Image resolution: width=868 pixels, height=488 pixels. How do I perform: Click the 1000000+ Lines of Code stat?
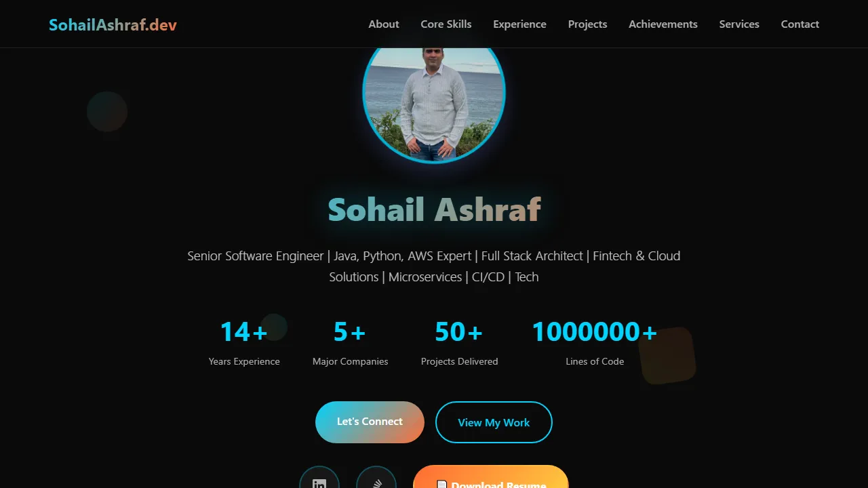pyautogui.click(x=595, y=342)
